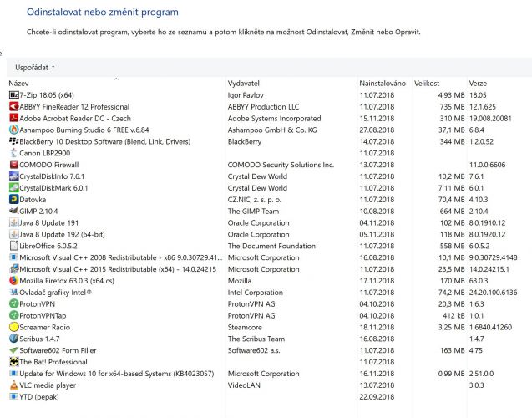Click the Software602 Form Filler icon

[x=13, y=350]
